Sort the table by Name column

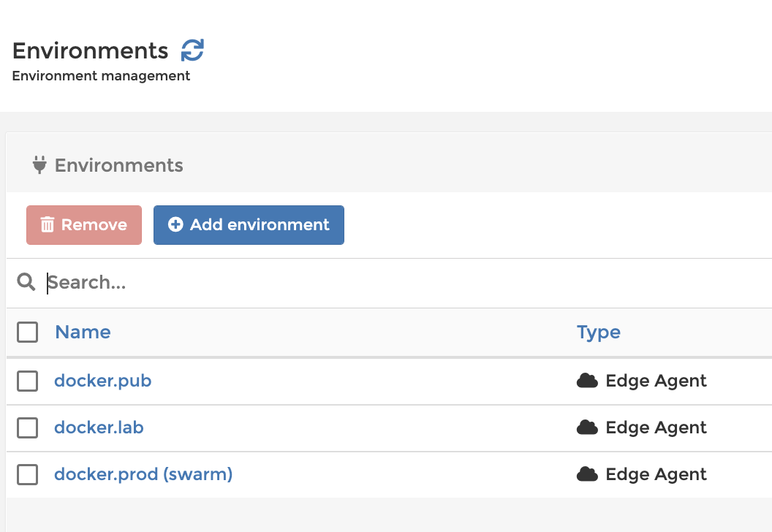point(83,332)
